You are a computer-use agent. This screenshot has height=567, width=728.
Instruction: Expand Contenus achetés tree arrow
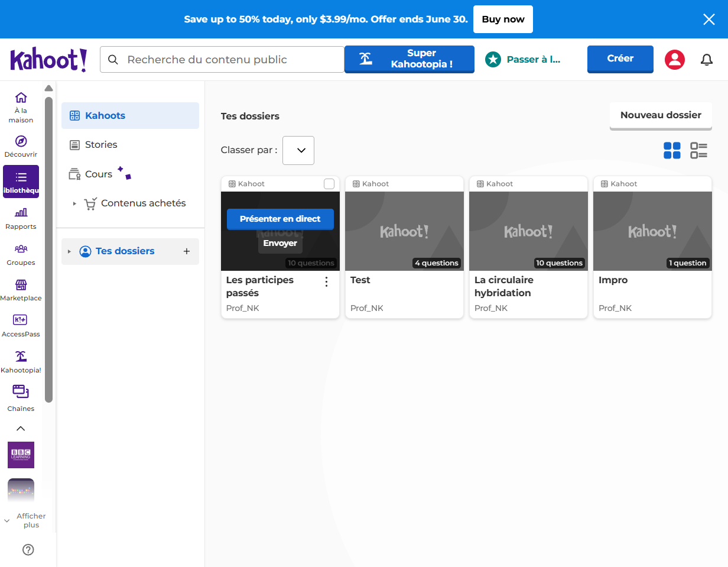[x=74, y=203]
